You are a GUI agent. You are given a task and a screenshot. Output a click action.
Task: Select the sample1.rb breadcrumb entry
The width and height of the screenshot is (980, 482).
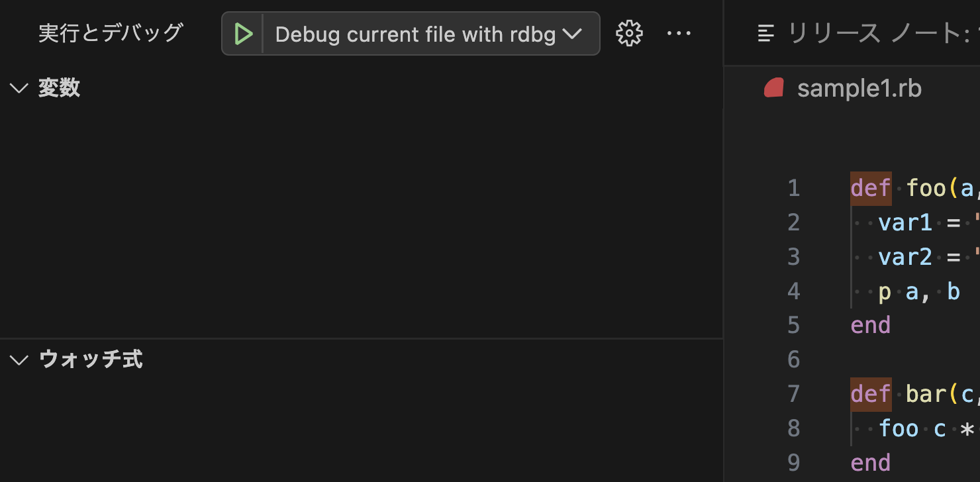pos(859,87)
